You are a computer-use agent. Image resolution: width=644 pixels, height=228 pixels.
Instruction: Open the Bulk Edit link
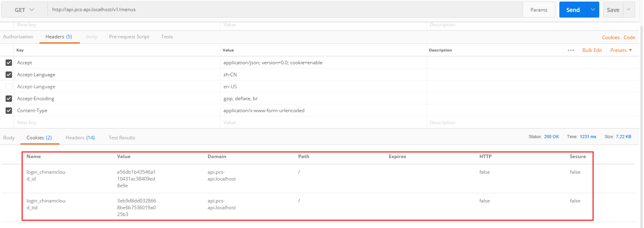tap(592, 50)
